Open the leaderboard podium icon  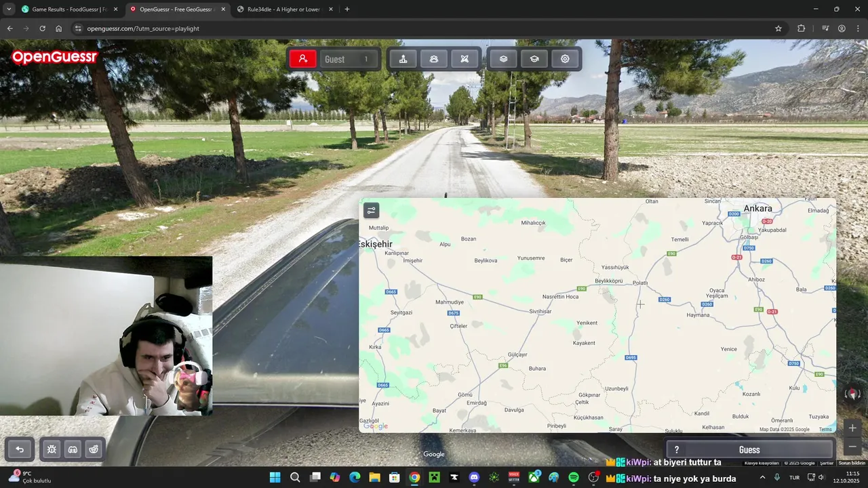tap(403, 59)
